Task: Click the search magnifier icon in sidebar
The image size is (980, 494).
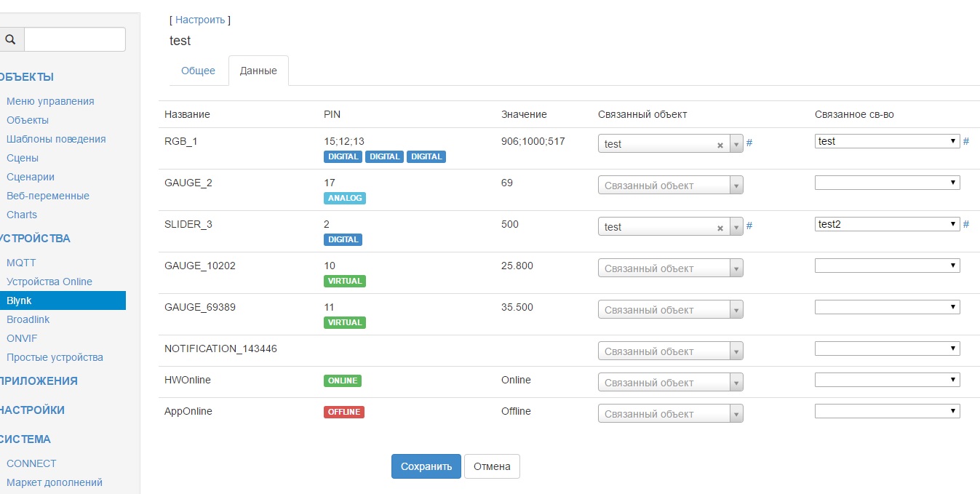Action: (x=10, y=39)
